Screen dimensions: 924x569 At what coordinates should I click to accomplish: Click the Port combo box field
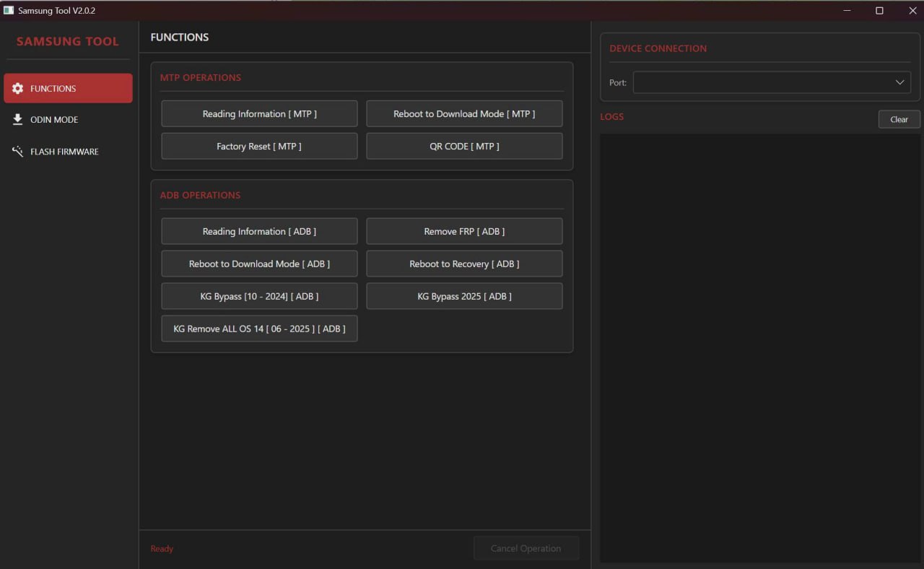pos(772,82)
